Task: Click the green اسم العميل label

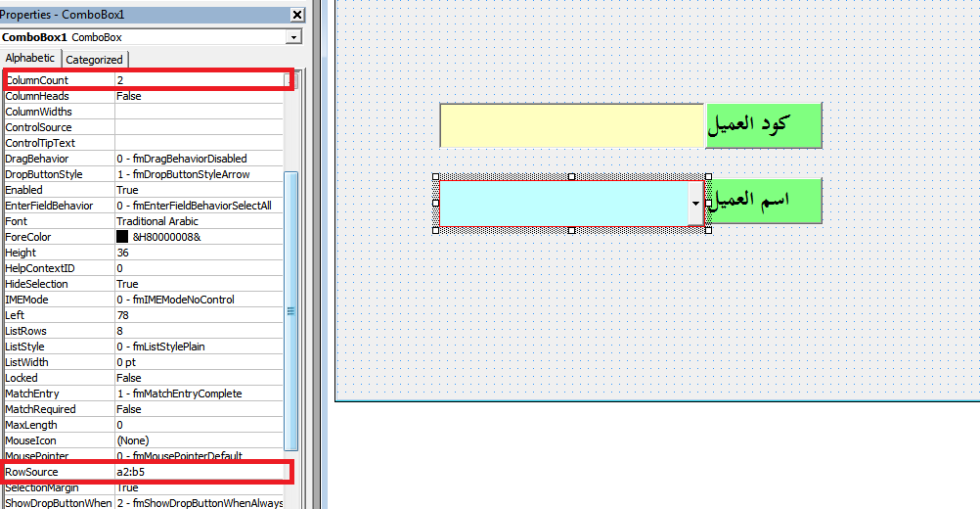Action: coord(764,201)
